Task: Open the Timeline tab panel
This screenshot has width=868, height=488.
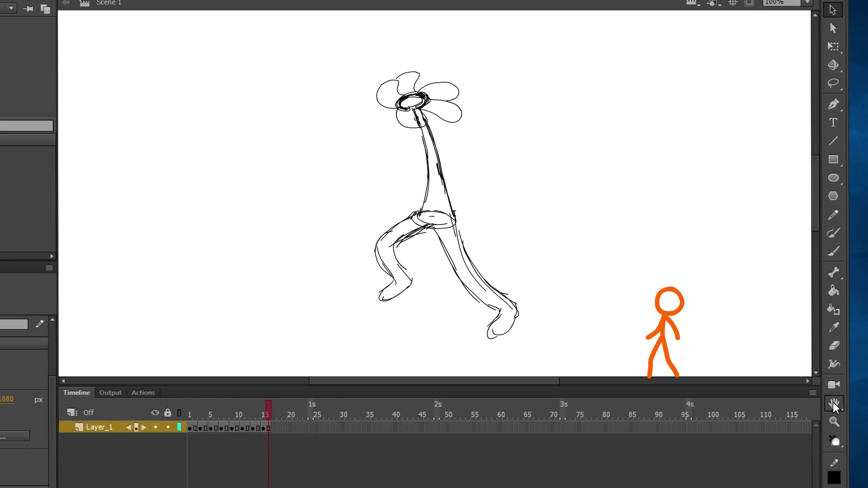Action: coord(76,392)
